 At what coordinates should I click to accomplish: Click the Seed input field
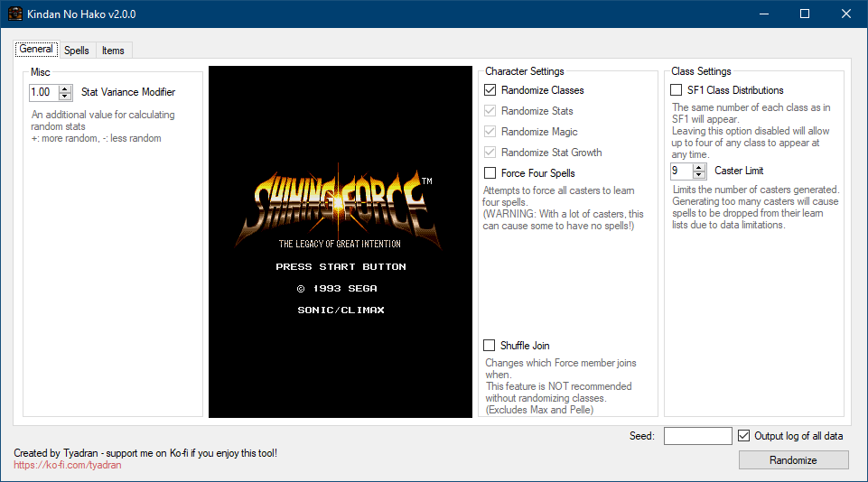[697, 436]
